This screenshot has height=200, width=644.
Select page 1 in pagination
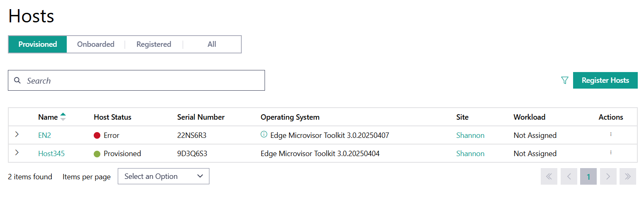[588, 176]
